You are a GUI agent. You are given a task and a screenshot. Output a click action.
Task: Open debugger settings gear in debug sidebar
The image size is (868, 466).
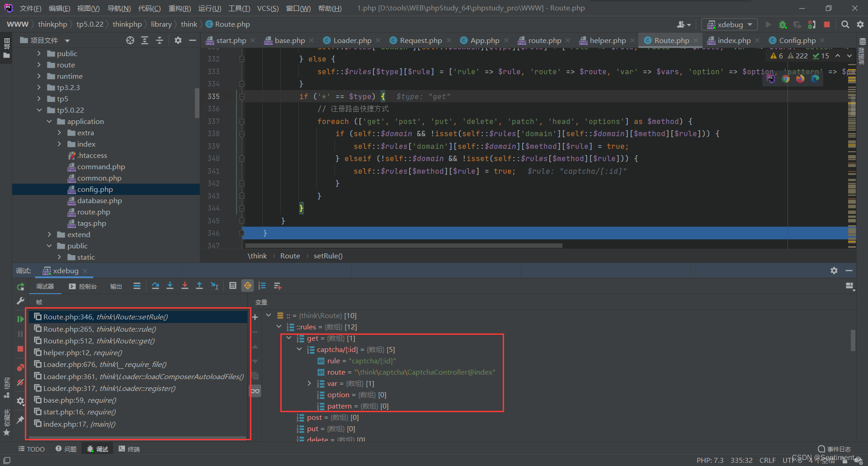pyautogui.click(x=20, y=401)
